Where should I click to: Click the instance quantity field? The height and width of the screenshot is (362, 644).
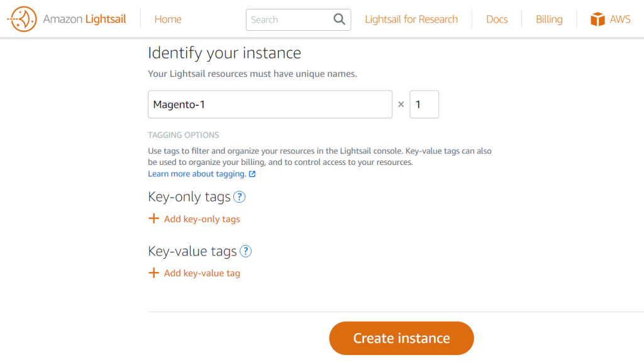[424, 105]
